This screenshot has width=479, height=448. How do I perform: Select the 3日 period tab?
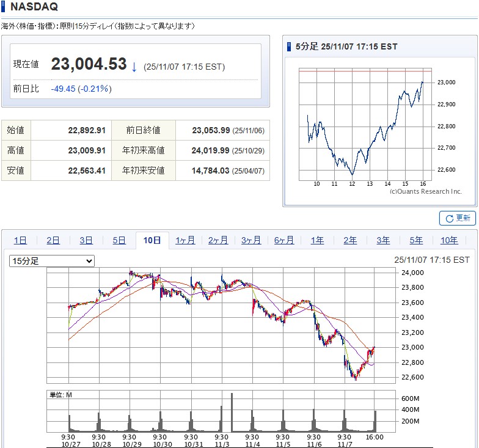86,240
